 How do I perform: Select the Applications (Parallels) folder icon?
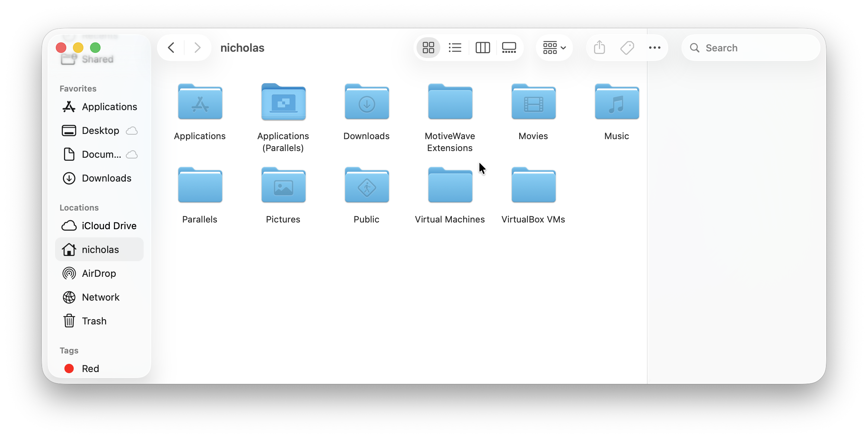(x=284, y=102)
